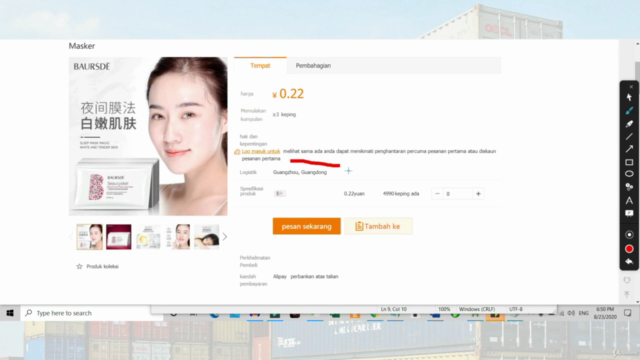Open the whiteboard tool in annotation bar

pos(629,213)
